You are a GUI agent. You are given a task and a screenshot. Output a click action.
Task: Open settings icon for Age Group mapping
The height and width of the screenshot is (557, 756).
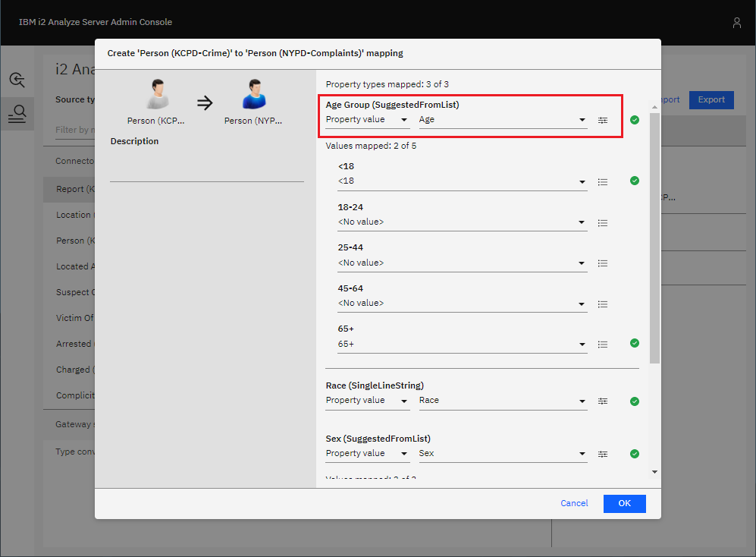click(x=603, y=120)
